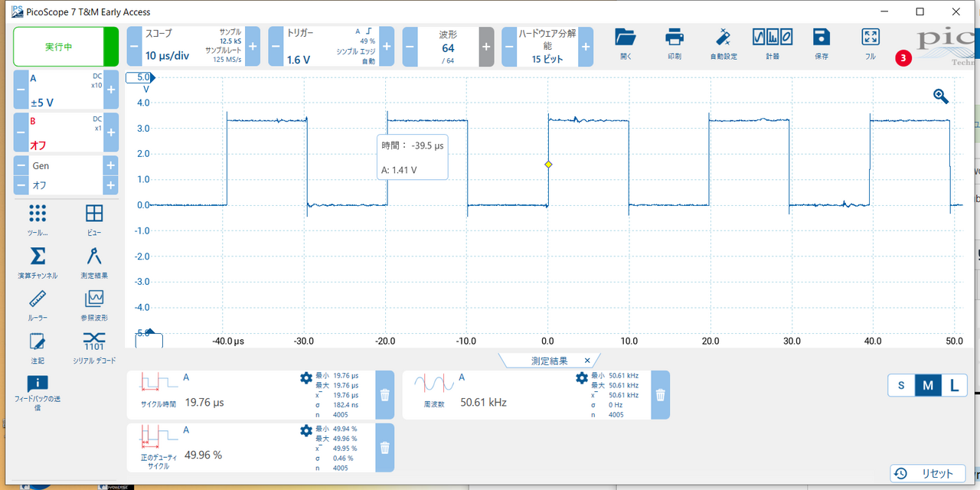Increase ハードウェア分解能 resolution with plus
This screenshot has height=490, width=980.
click(x=586, y=47)
